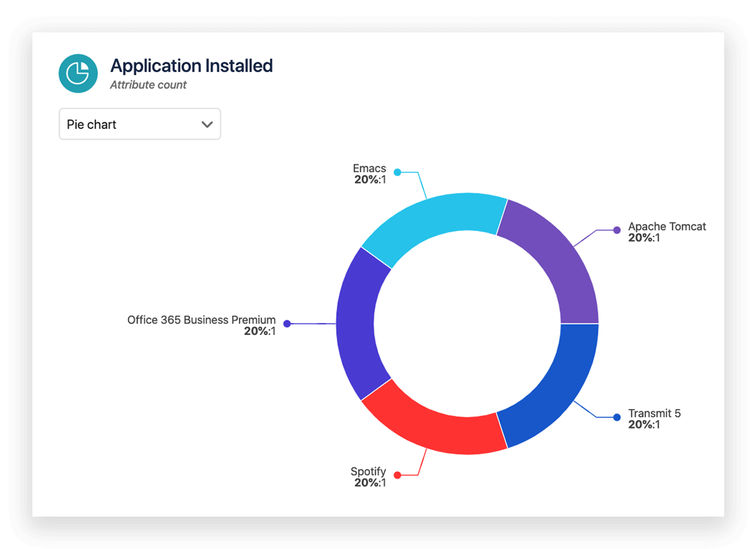Image resolution: width=756 pixels, height=549 pixels.
Task: Click the Apache Tomcat label
Action: [x=667, y=227]
